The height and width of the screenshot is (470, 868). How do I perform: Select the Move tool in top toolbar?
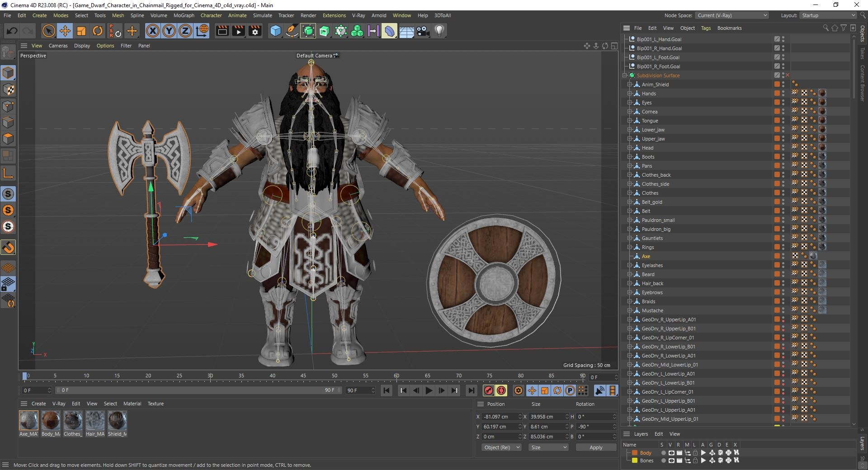coord(65,31)
